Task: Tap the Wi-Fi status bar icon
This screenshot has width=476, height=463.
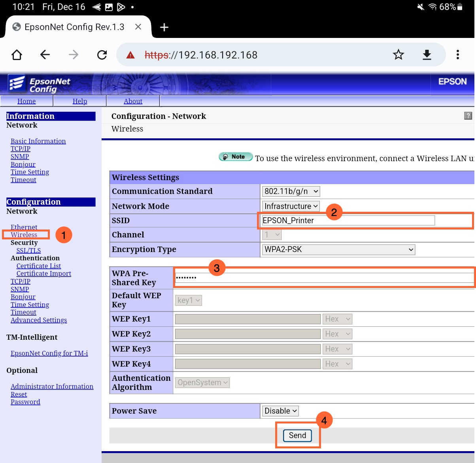Action: 433,7
